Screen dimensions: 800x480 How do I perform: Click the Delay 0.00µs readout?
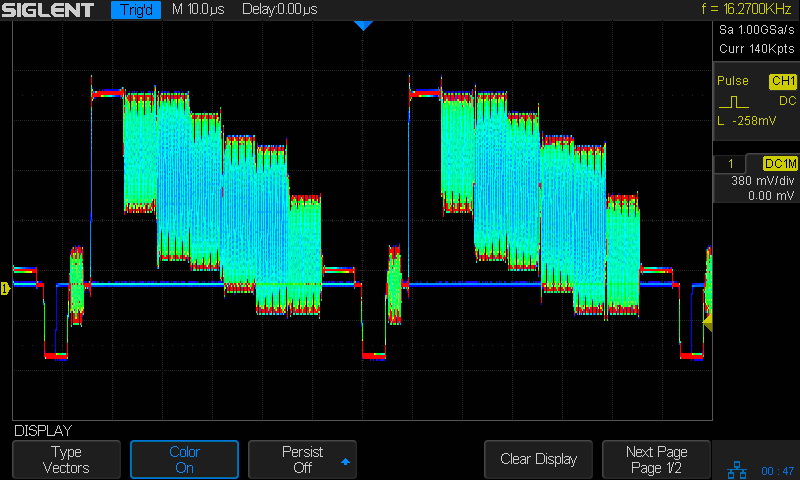[279, 10]
